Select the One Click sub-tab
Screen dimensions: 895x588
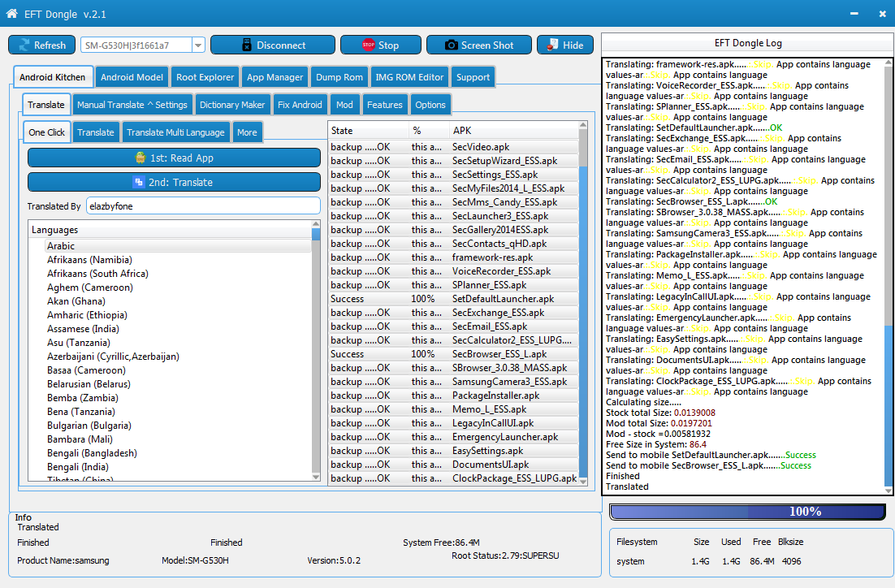pos(47,132)
